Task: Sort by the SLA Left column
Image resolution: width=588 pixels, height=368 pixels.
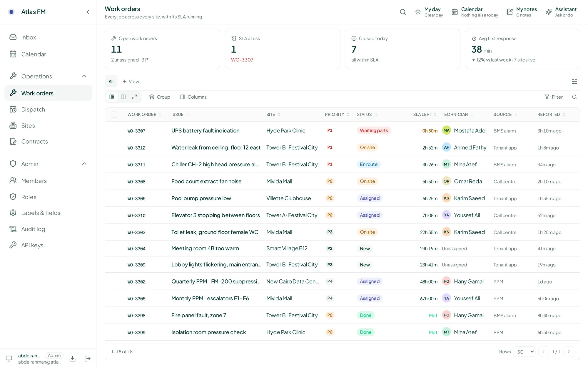Action: click(425, 115)
